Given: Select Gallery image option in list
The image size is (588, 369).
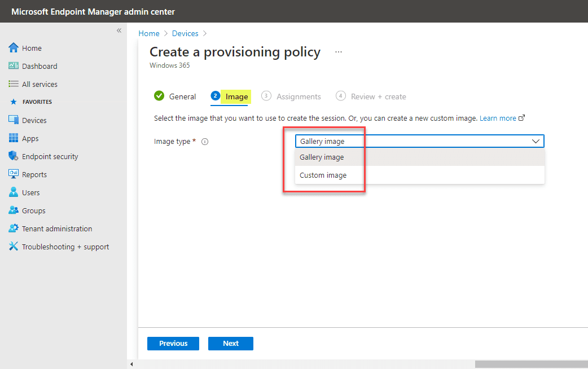Looking at the screenshot, I should click(x=322, y=157).
